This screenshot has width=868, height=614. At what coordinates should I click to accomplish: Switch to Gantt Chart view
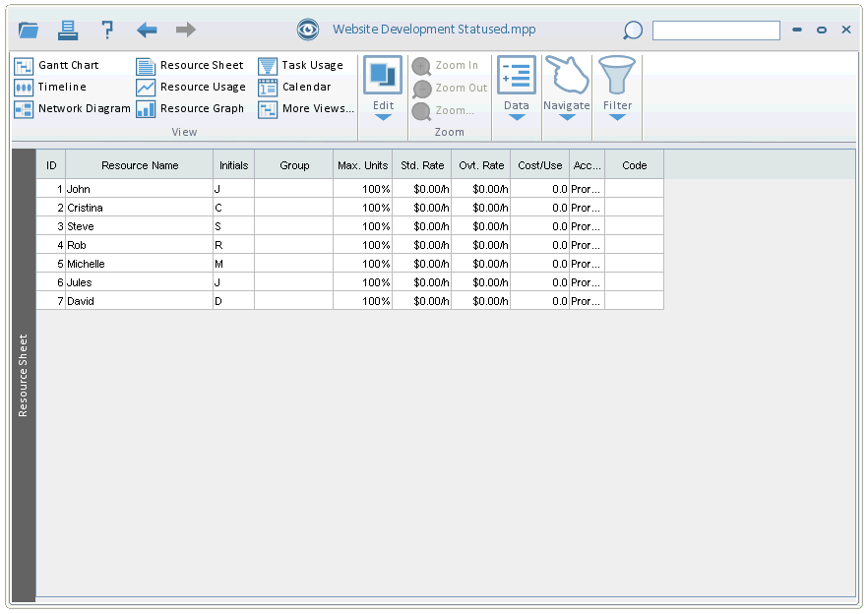pos(57,65)
